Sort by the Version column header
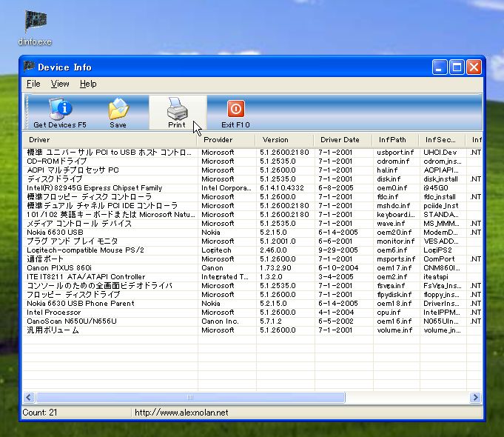The image size is (504, 437). click(285, 140)
